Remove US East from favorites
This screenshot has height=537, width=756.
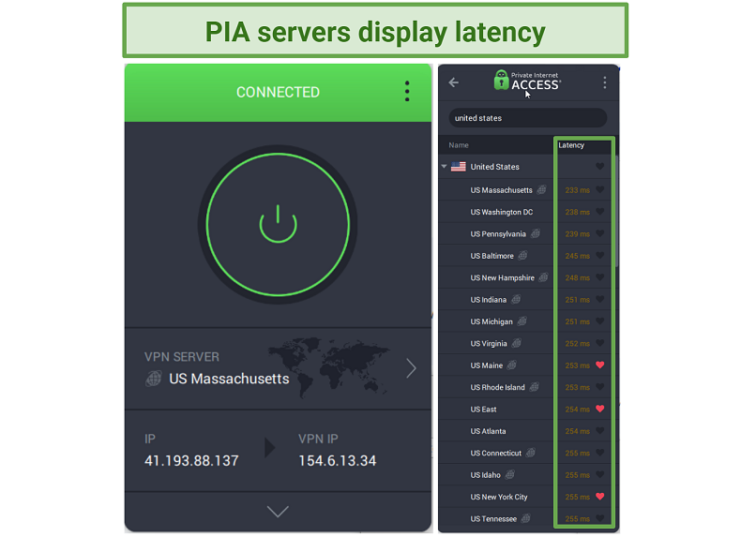[599, 409]
